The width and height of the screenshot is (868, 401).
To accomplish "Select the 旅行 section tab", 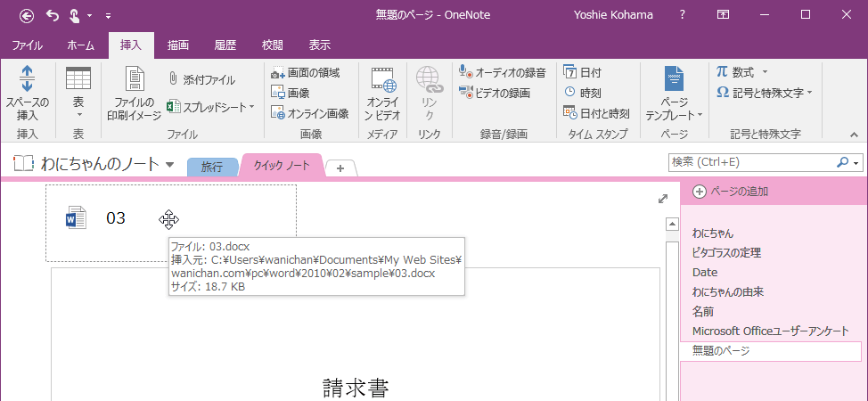I will (212, 167).
